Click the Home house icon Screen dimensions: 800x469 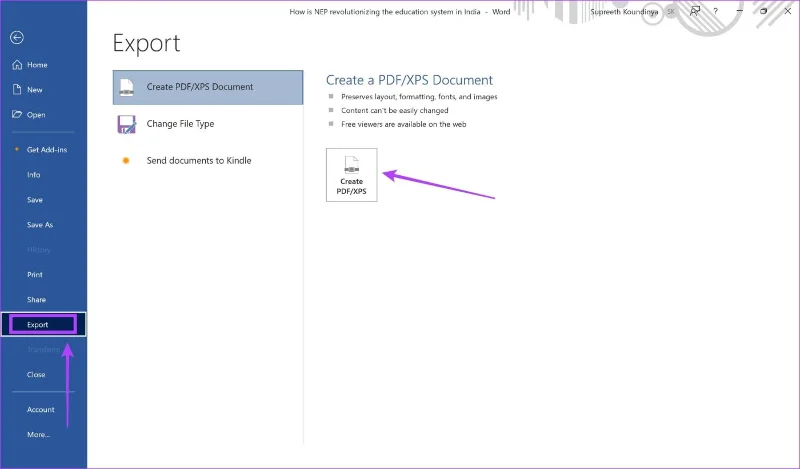[17, 65]
